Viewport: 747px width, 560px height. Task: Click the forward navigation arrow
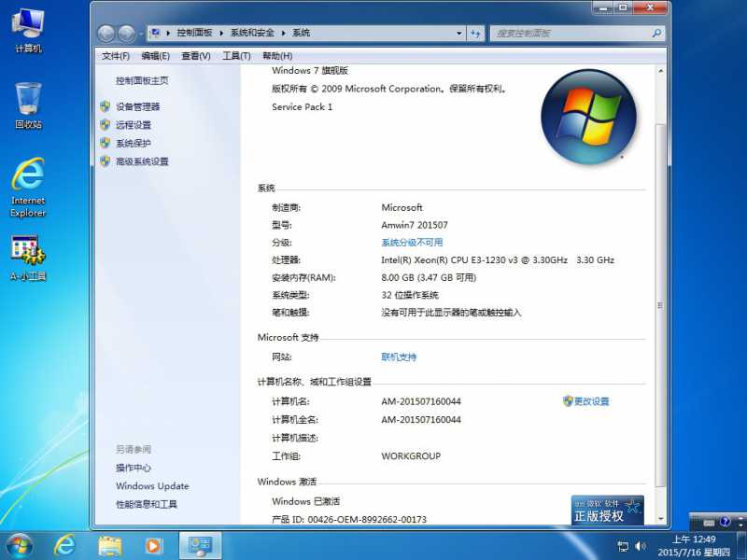(126, 34)
